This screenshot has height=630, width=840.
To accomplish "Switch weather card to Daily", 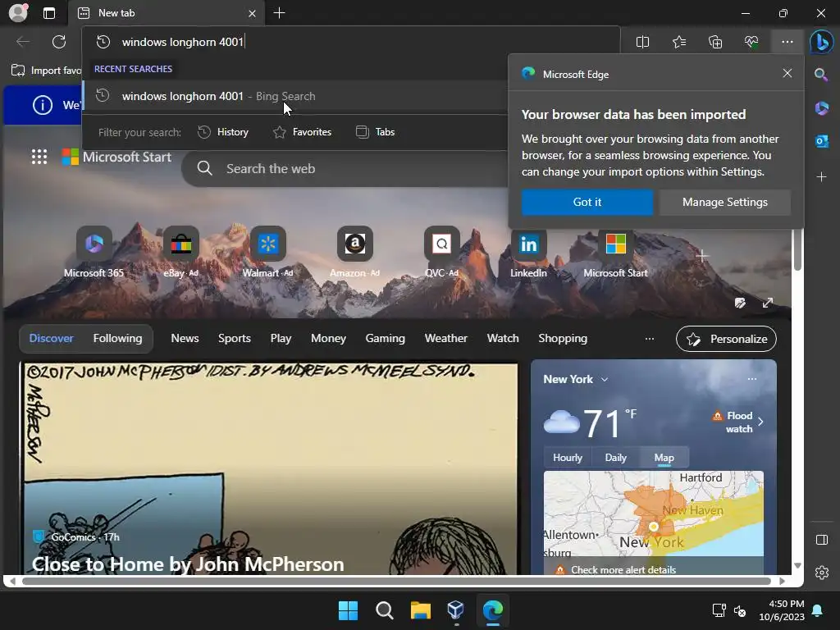I will click(x=615, y=458).
